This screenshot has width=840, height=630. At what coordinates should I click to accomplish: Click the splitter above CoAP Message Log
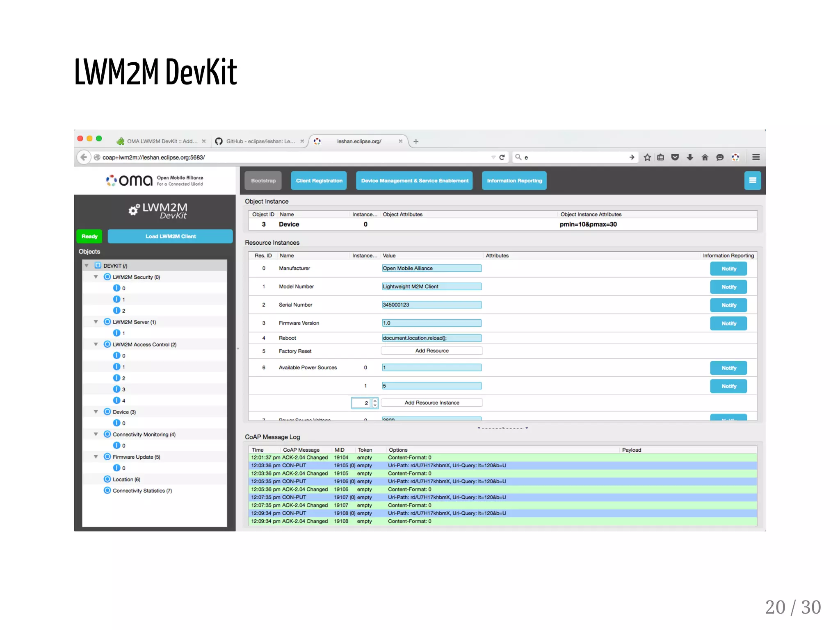point(503,428)
